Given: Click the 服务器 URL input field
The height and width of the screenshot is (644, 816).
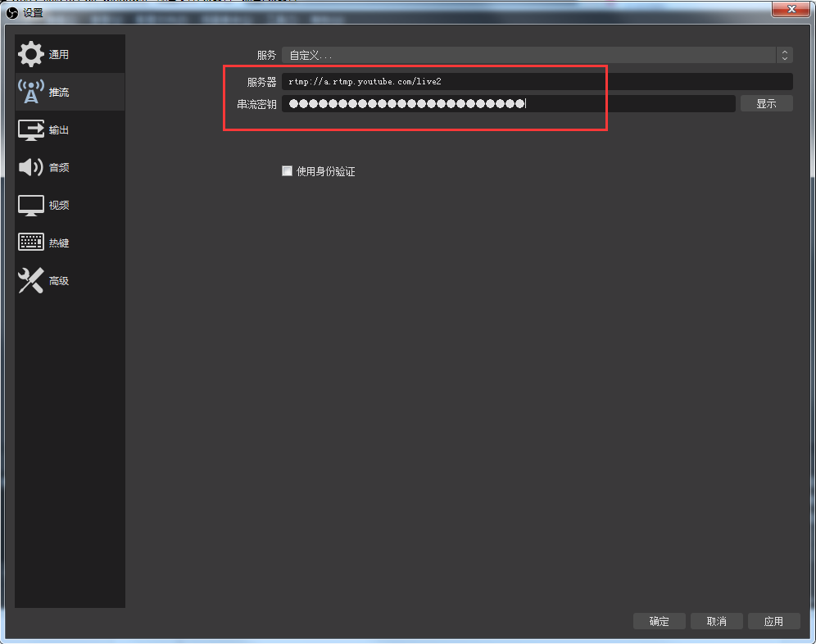Looking at the screenshot, I should pos(537,82).
